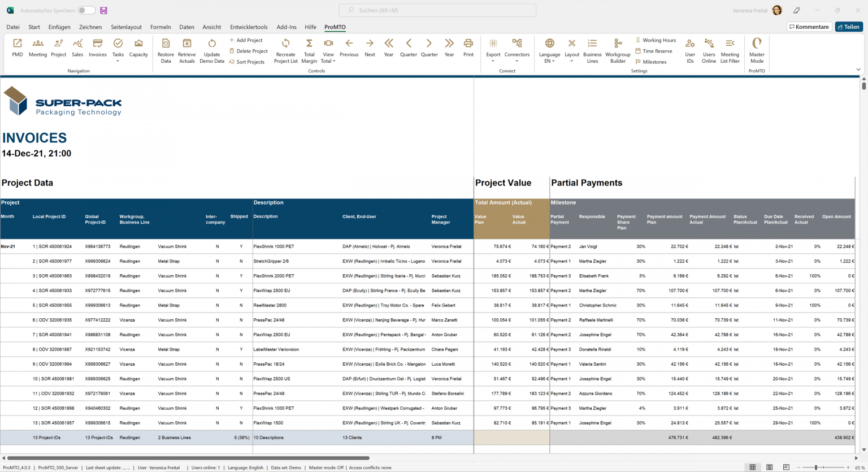This screenshot has width=868, height=472.
Task: Click inside the Suchen search field
Action: point(437,10)
